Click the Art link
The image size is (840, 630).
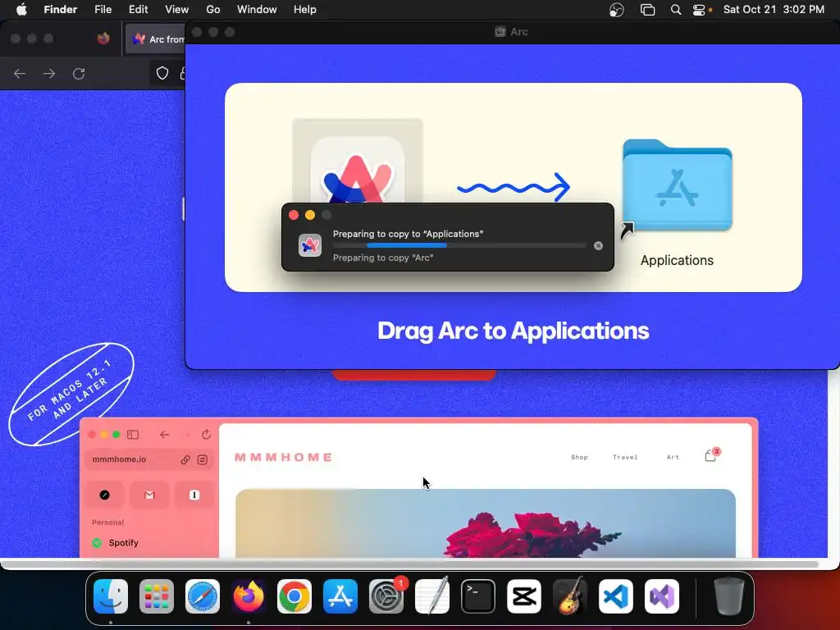(x=673, y=458)
